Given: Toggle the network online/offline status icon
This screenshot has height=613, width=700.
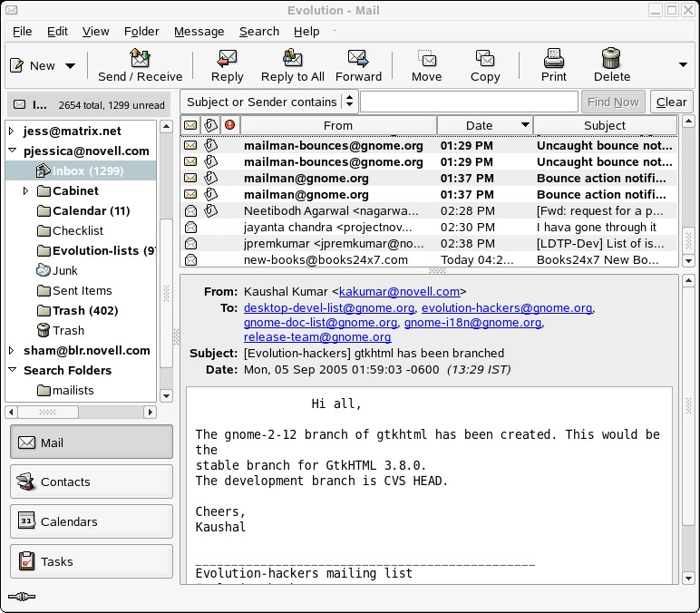Looking at the screenshot, I should [x=21, y=597].
